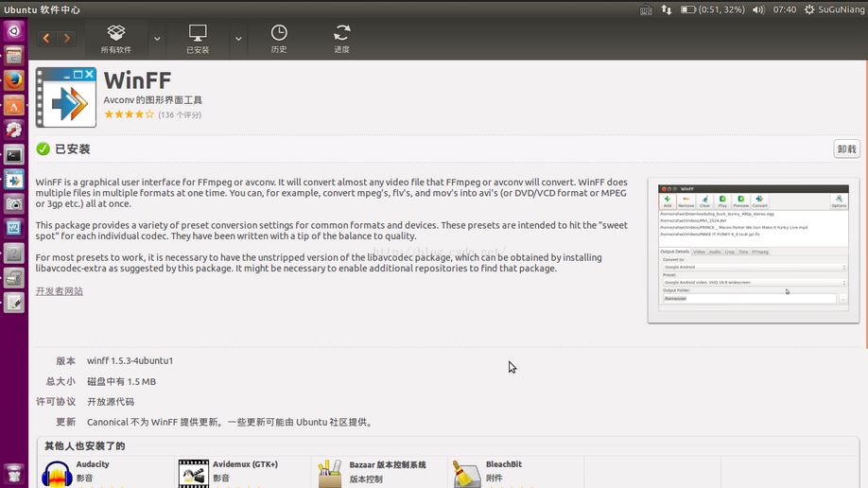Show Installed (已安装) software view
The width and height of the screenshot is (868, 488).
(x=198, y=39)
